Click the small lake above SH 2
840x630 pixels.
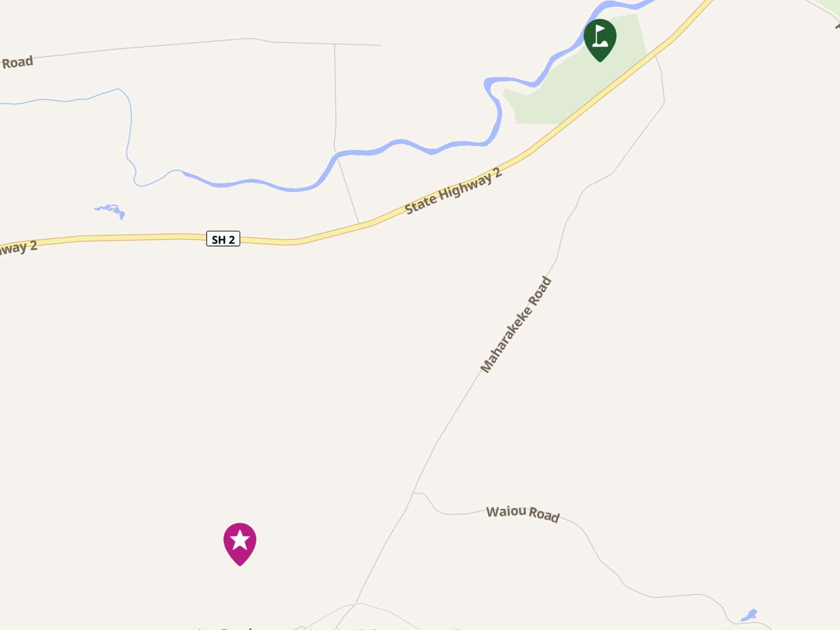coord(110,211)
